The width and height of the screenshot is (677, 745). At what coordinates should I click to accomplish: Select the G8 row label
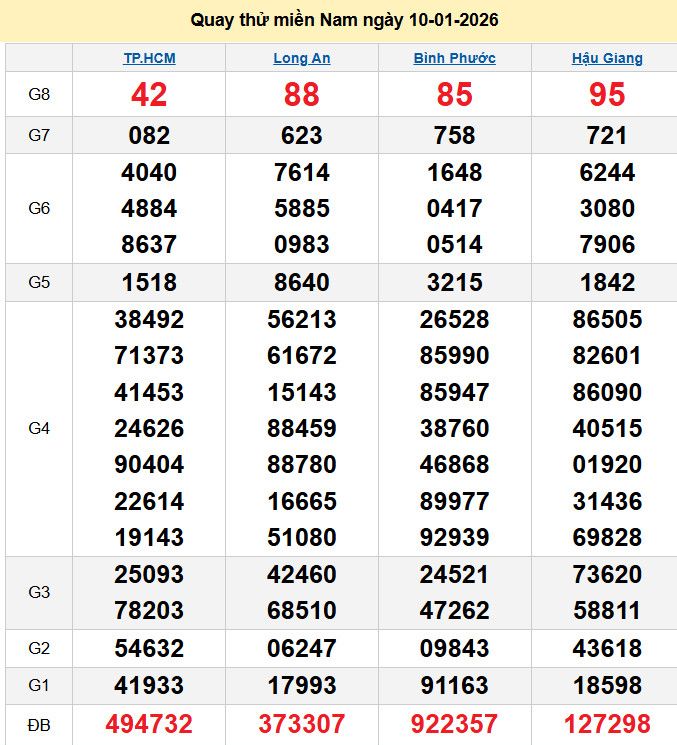click(x=39, y=94)
